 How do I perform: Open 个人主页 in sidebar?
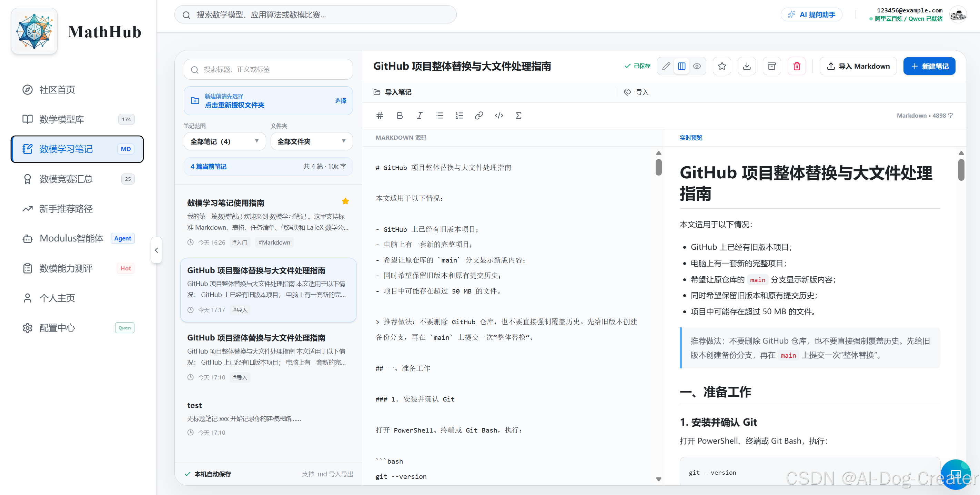[x=78, y=298]
